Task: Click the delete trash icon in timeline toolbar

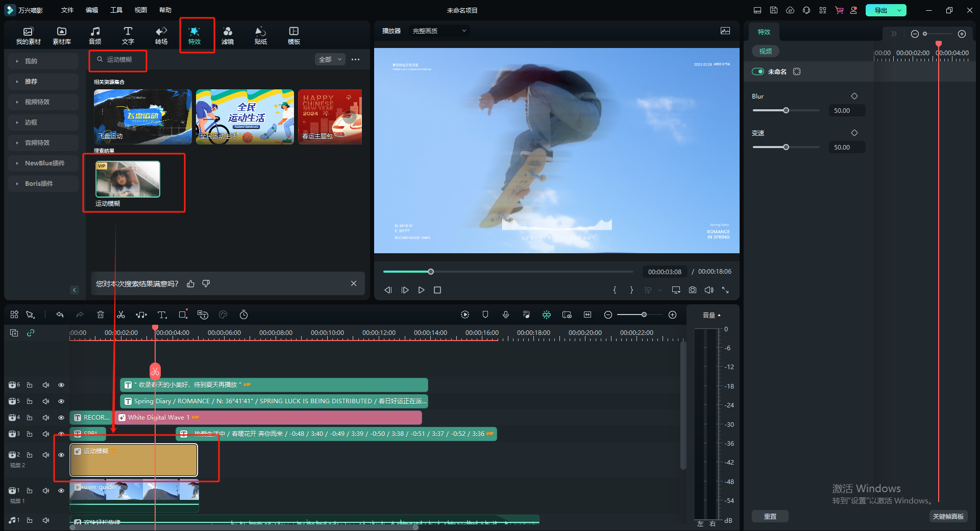Action: tap(101, 315)
